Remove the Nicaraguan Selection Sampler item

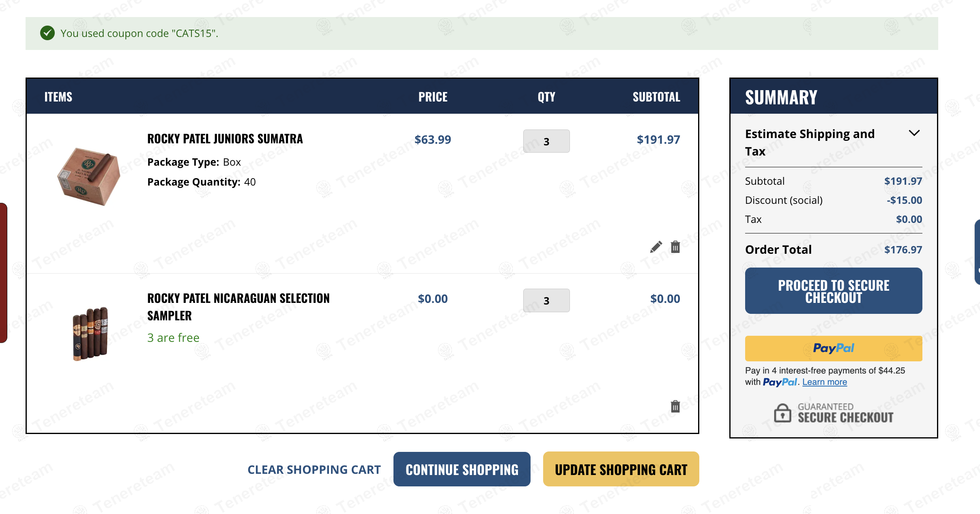tap(675, 406)
